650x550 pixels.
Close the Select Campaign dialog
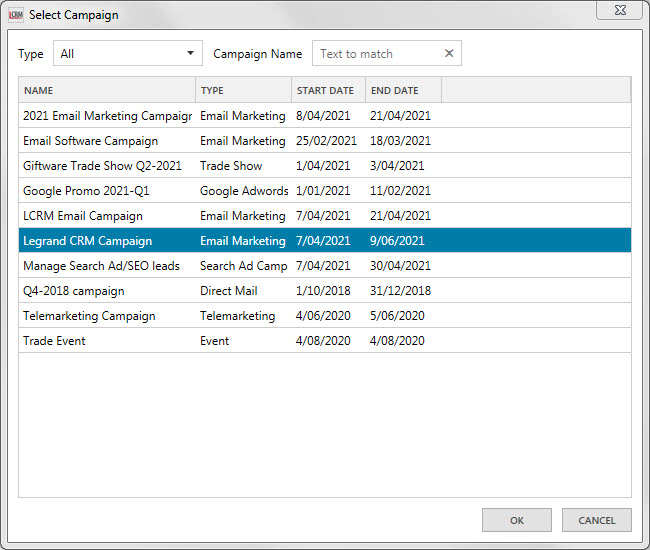(x=619, y=9)
